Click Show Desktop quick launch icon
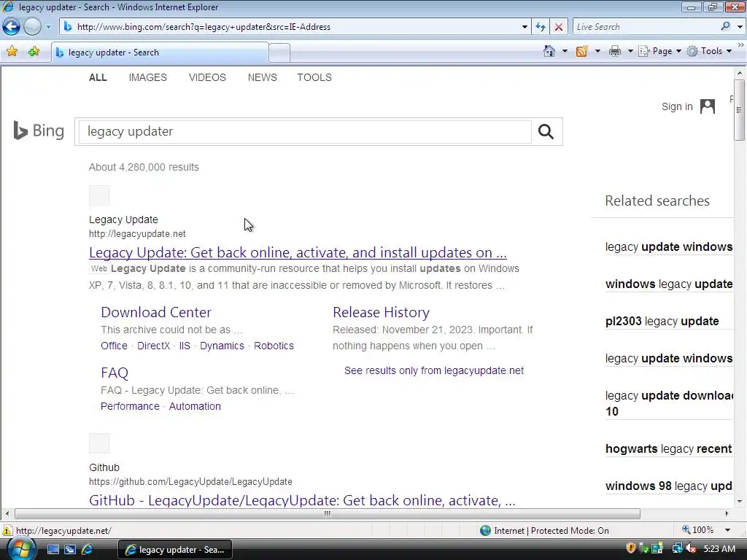The image size is (747, 560). tap(53, 550)
